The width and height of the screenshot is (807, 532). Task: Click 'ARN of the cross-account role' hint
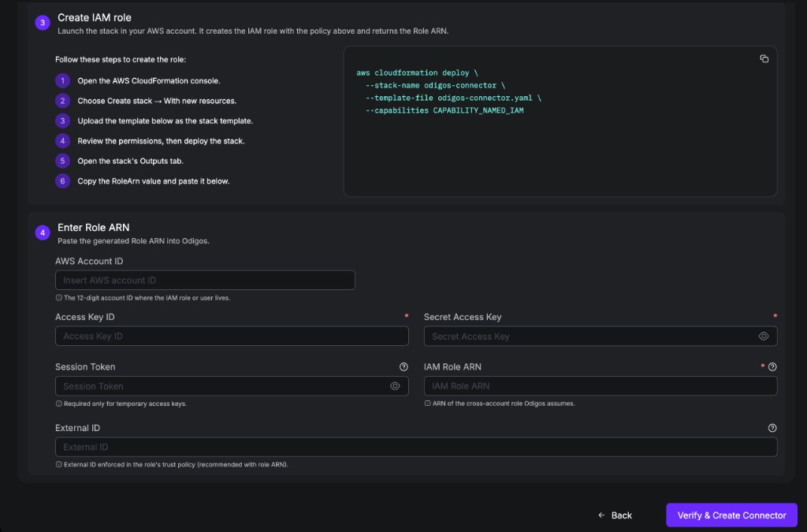[504, 404]
